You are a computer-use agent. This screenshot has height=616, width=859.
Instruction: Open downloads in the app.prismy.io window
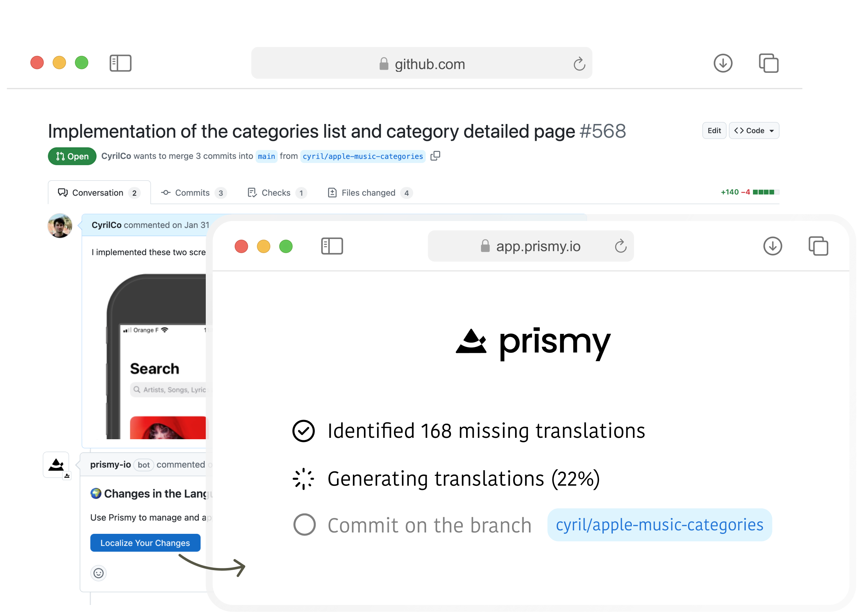(x=772, y=246)
